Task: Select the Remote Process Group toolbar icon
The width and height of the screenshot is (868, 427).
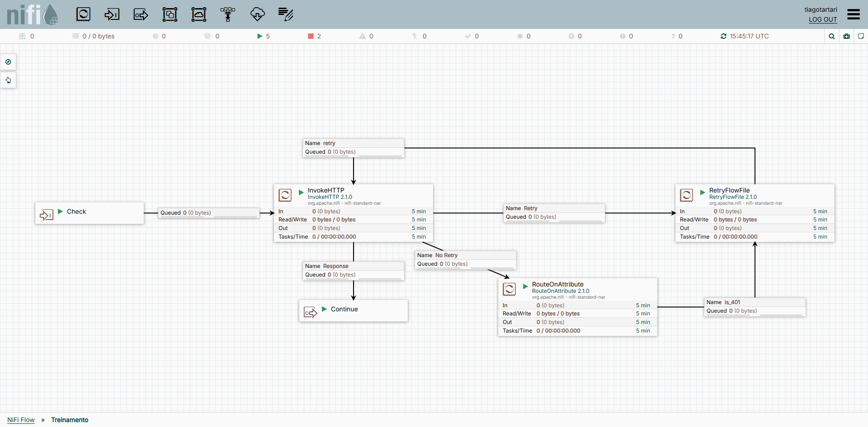Action: tap(199, 14)
